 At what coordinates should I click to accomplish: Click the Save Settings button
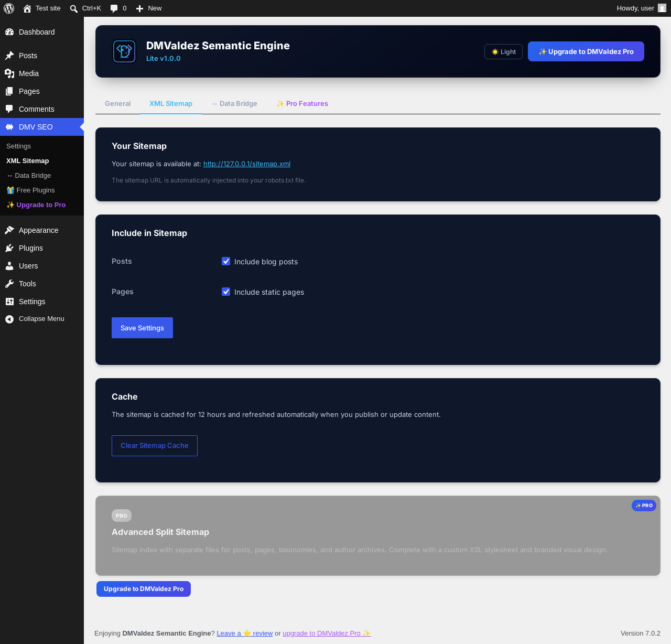[x=142, y=328]
